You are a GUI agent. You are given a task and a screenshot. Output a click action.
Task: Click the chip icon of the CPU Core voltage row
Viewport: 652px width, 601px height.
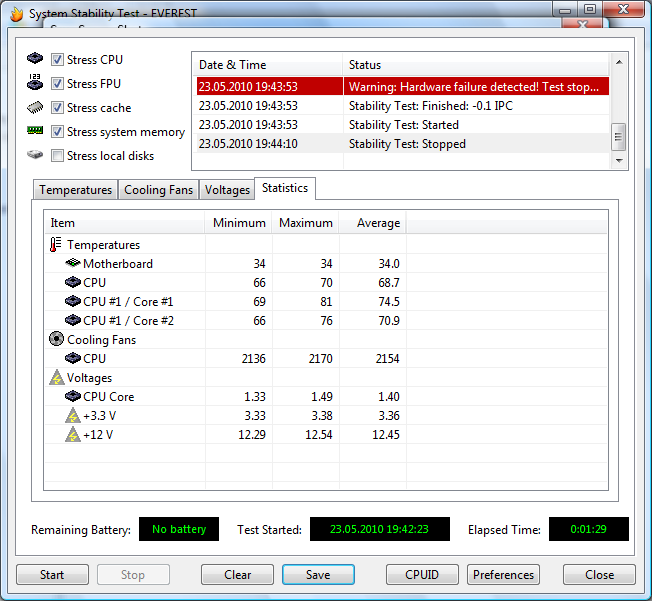point(73,396)
